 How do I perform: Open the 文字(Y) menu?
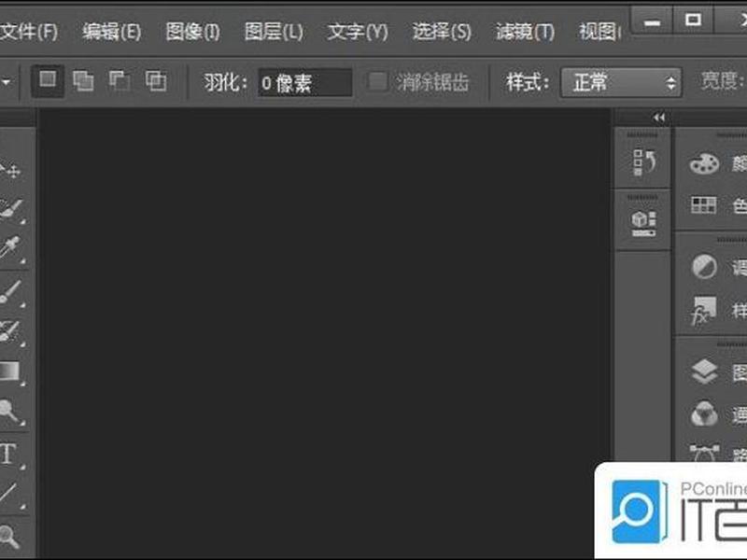click(x=358, y=33)
